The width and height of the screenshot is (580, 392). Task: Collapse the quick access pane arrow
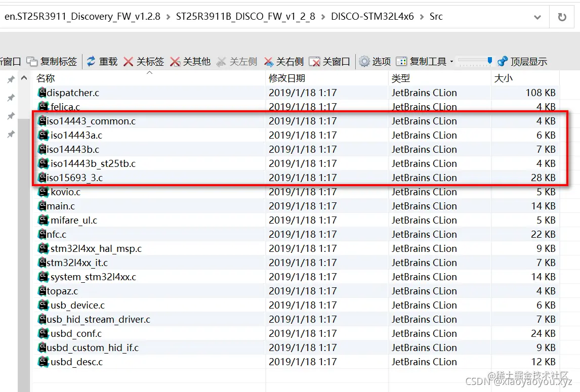point(24,78)
